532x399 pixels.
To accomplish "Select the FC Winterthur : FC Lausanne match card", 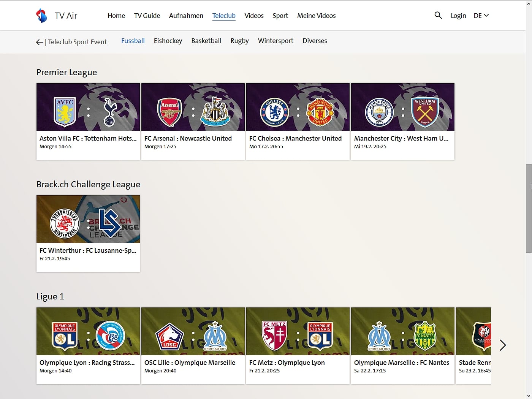I will (88, 219).
